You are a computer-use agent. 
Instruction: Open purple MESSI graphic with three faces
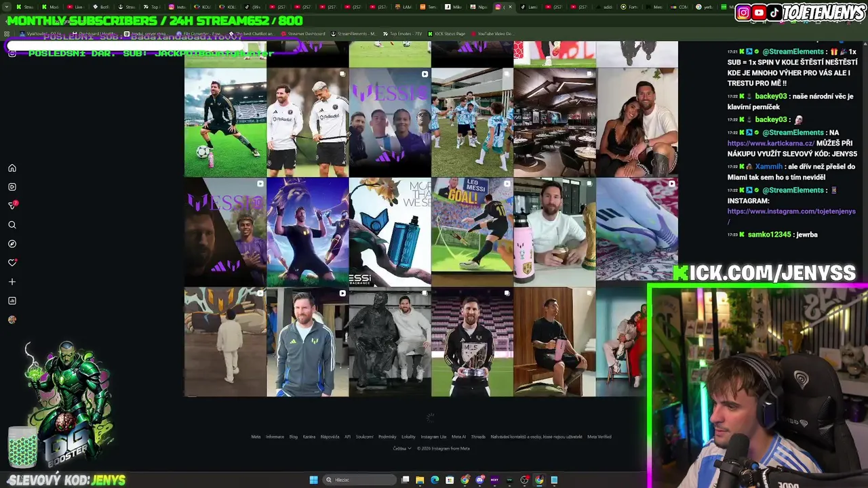(390, 122)
